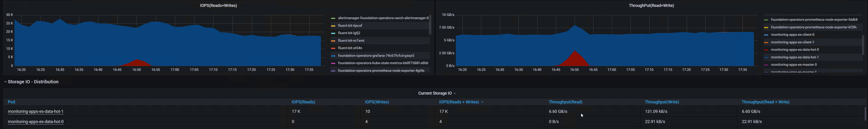Click the red fluent-bit-xt54n color marker
868x129 pixels.
(x=333, y=48)
